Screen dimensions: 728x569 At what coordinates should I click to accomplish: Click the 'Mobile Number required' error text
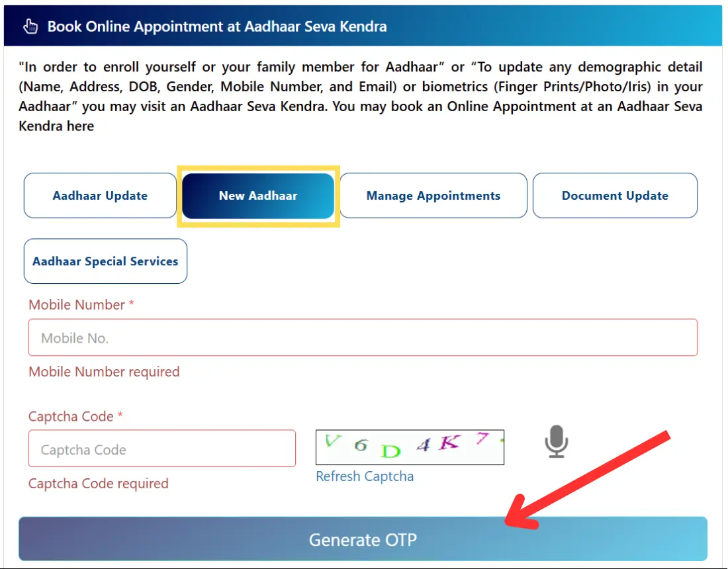pyautogui.click(x=104, y=372)
